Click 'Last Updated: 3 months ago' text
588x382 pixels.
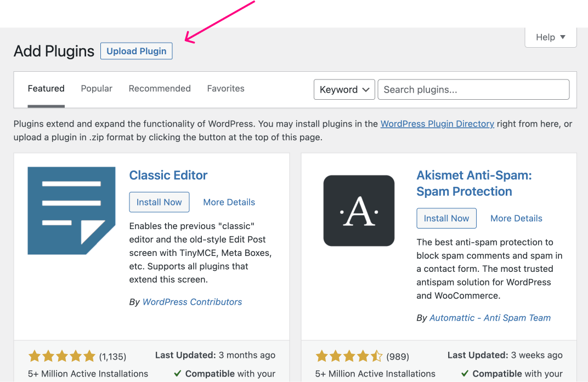pos(215,355)
